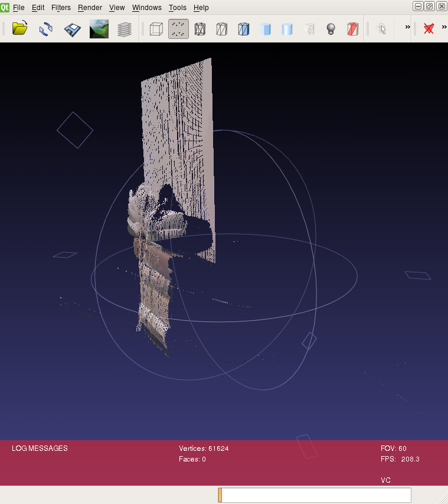Select flat lines render mode icon
The width and height of the screenshot is (448, 504).
[x=243, y=29]
